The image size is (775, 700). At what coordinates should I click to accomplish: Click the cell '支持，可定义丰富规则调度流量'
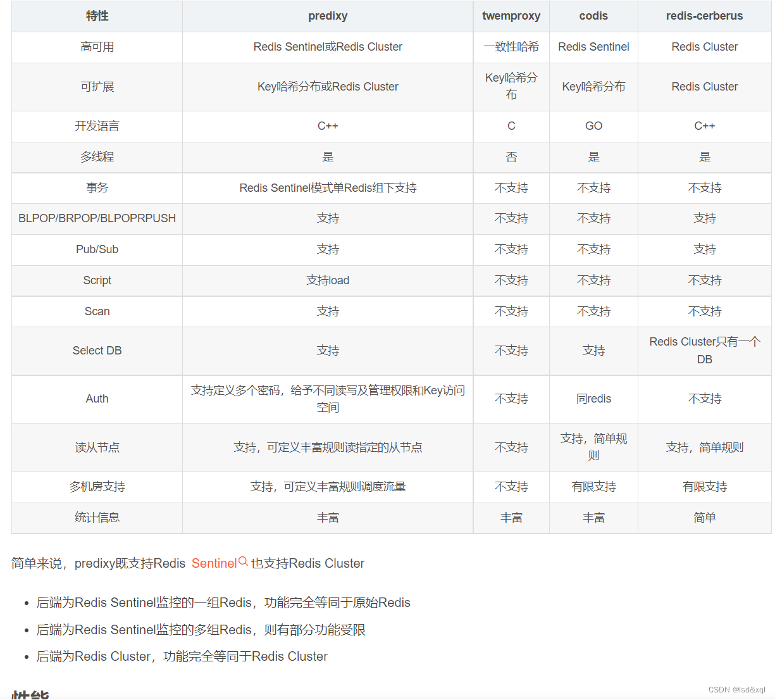point(328,487)
